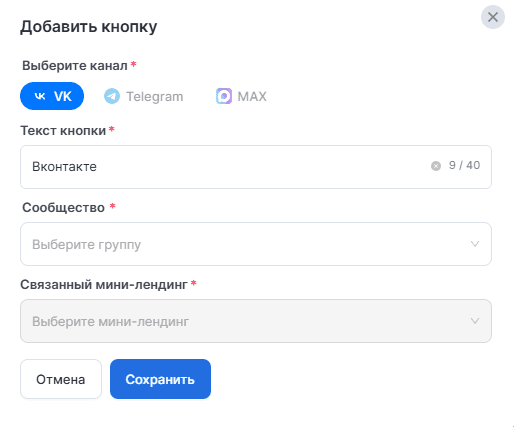Click the Выберите канал label
Screen dimensions: 514x427
tap(75, 66)
